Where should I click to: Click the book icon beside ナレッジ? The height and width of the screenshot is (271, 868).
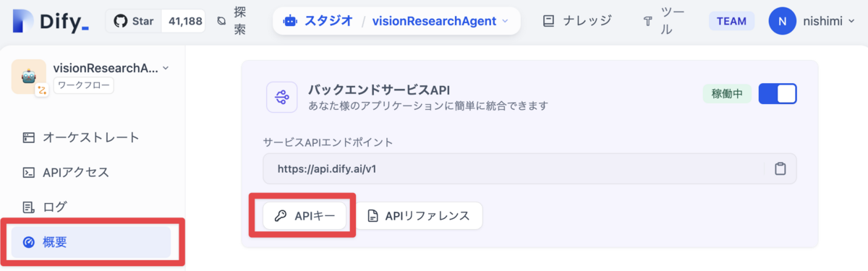point(549,21)
